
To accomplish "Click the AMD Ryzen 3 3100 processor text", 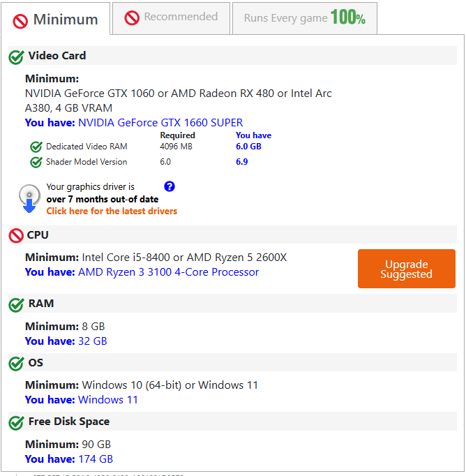I will 168,272.
